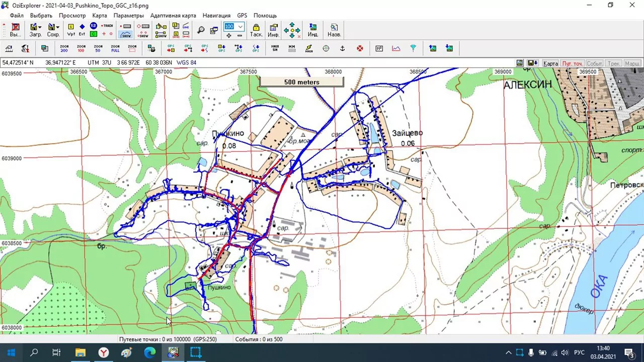Click the plus zoom-in stepper button
This screenshot has width=644, height=362.
229,35
